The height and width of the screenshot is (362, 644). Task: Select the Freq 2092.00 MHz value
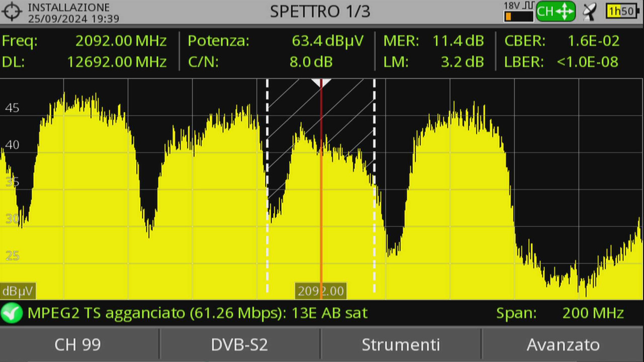pos(121,41)
